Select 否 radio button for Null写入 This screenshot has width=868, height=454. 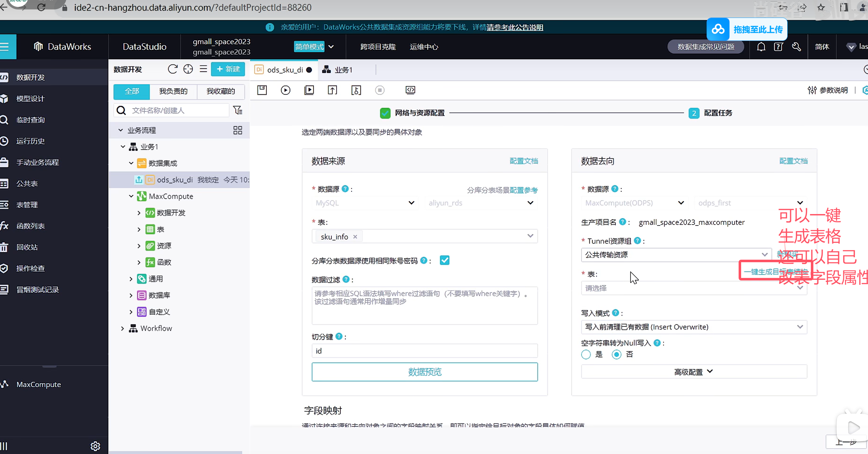click(616, 355)
